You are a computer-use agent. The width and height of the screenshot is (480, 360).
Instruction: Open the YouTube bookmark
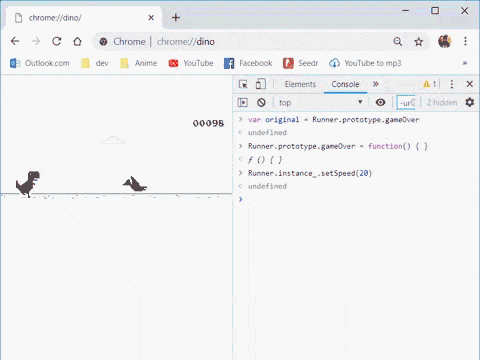(191, 63)
